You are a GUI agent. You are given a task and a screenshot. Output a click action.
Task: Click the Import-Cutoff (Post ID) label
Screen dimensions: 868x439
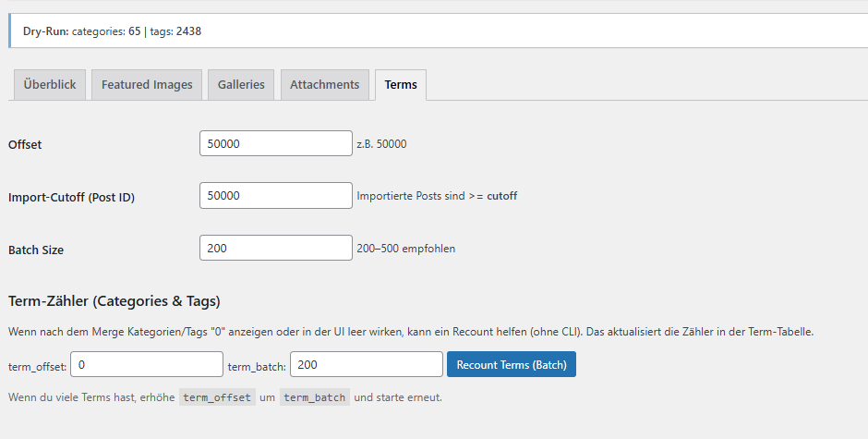[71, 197]
